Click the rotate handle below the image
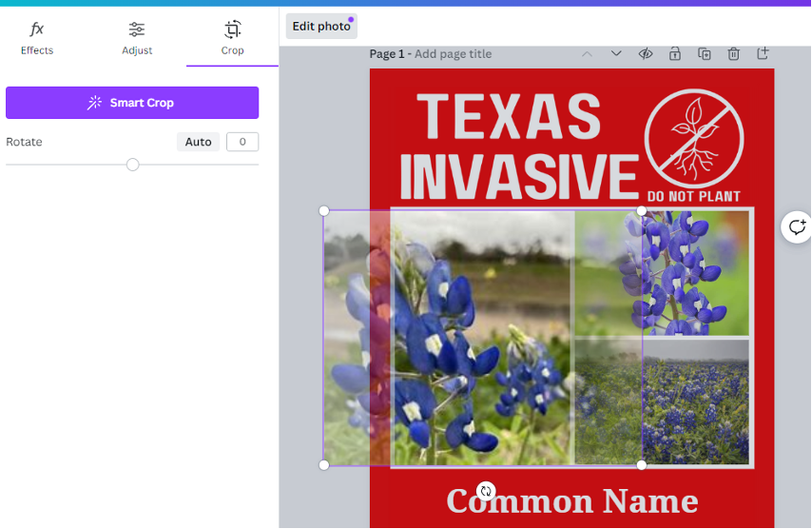812x529 pixels. 486,491
